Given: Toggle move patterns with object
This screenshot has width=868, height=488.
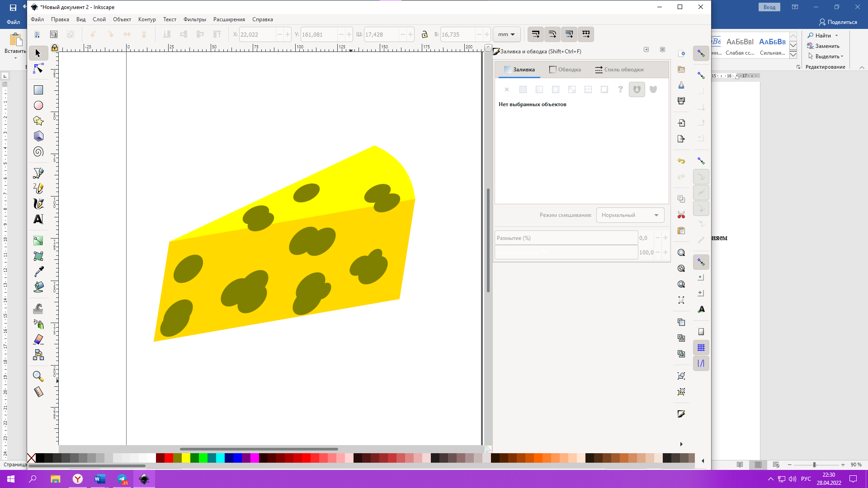Looking at the screenshot, I should click(x=586, y=34).
